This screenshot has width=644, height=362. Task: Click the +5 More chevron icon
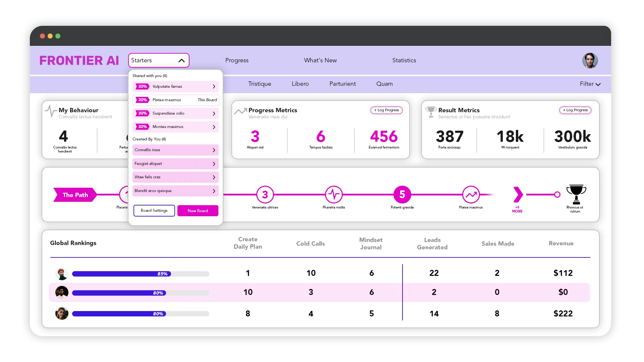click(x=518, y=194)
